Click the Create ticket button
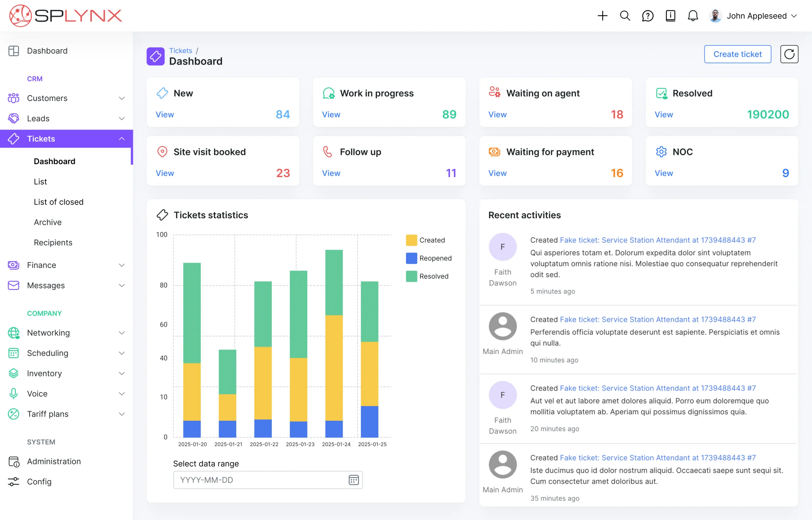 coord(737,54)
